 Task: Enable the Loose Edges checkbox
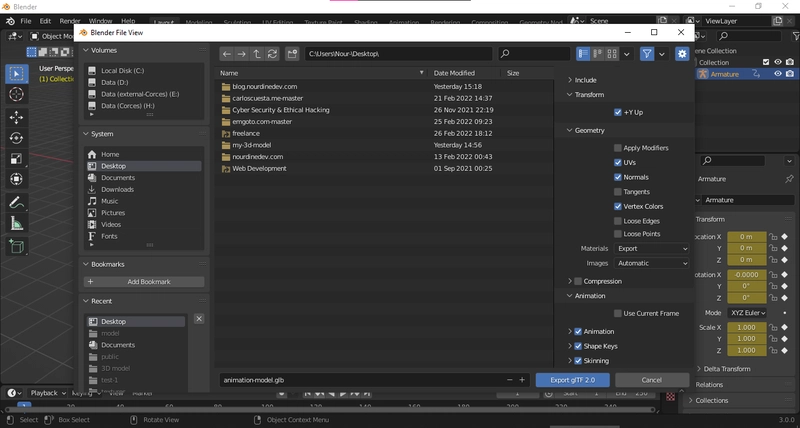[x=618, y=221]
